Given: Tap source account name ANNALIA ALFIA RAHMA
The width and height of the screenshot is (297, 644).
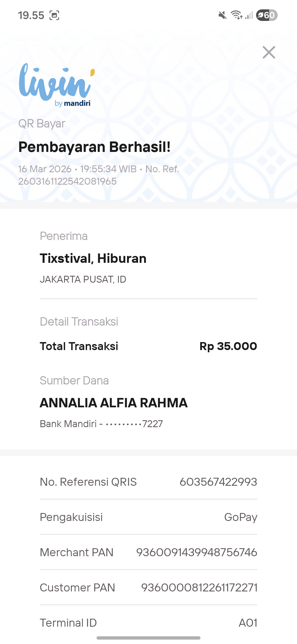Looking at the screenshot, I should [x=114, y=403].
